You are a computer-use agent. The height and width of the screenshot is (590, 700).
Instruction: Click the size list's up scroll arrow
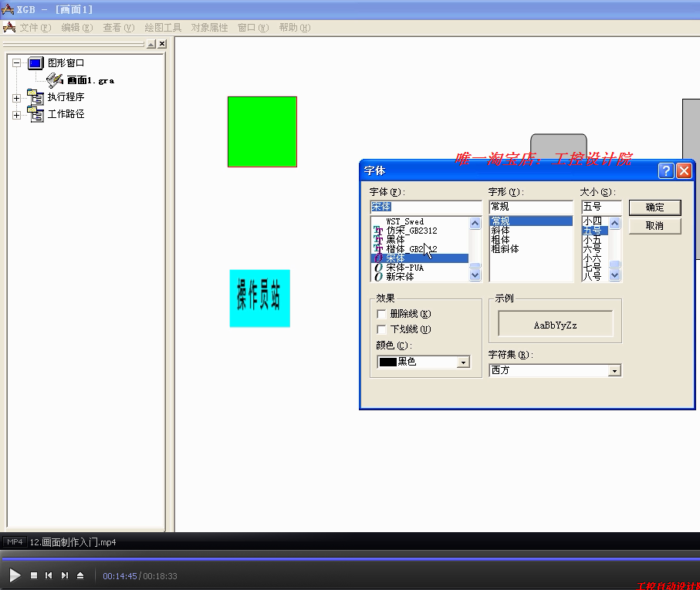pyautogui.click(x=615, y=223)
